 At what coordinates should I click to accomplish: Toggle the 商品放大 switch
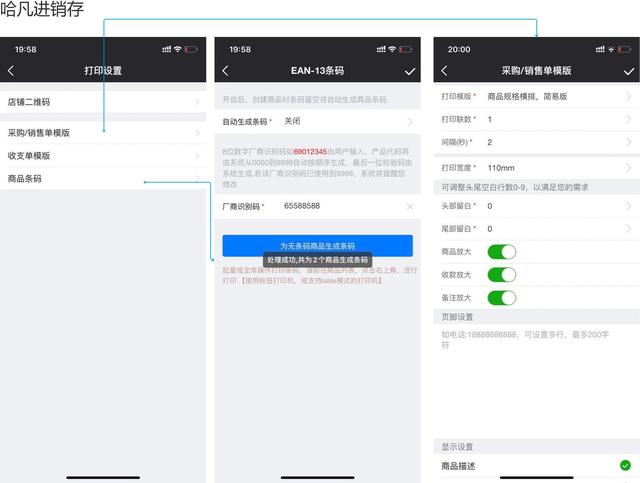[x=502, y=252]
